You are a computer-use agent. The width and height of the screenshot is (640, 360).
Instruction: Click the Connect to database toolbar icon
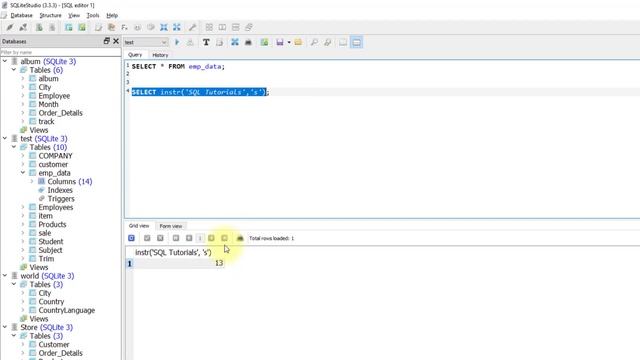pos(10,27)
